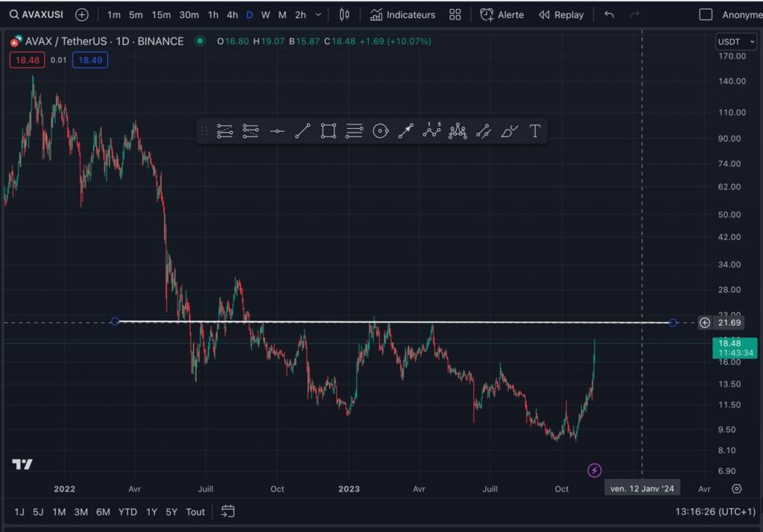Click the right anchor of the white line
This screenshot has width=763, height=532.
(673, 323)
